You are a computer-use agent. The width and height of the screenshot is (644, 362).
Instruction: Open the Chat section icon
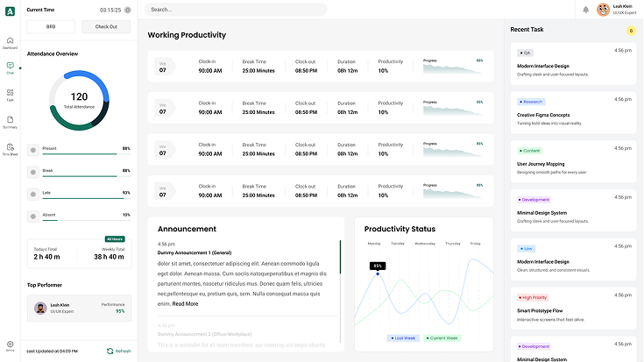click(10, 67)
